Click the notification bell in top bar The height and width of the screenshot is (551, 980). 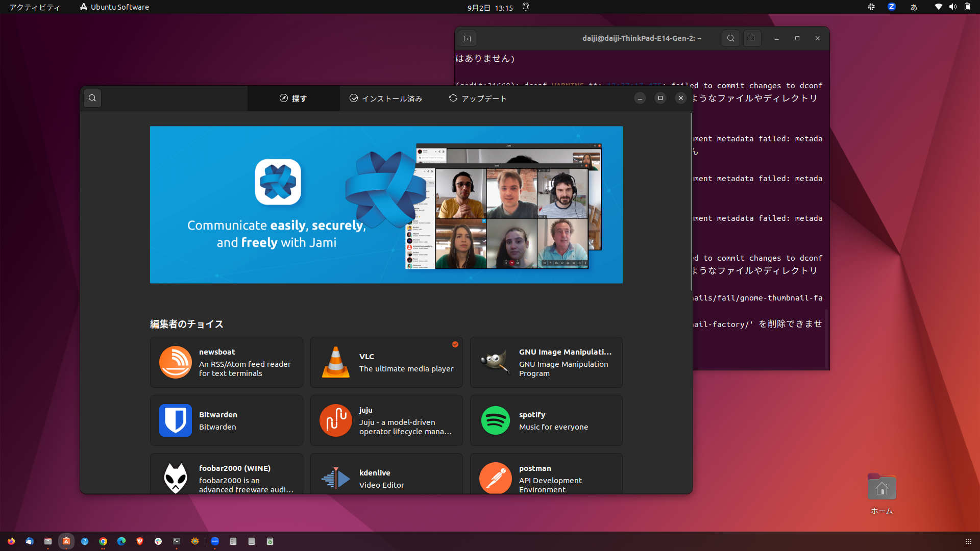[x=526, y=7]
